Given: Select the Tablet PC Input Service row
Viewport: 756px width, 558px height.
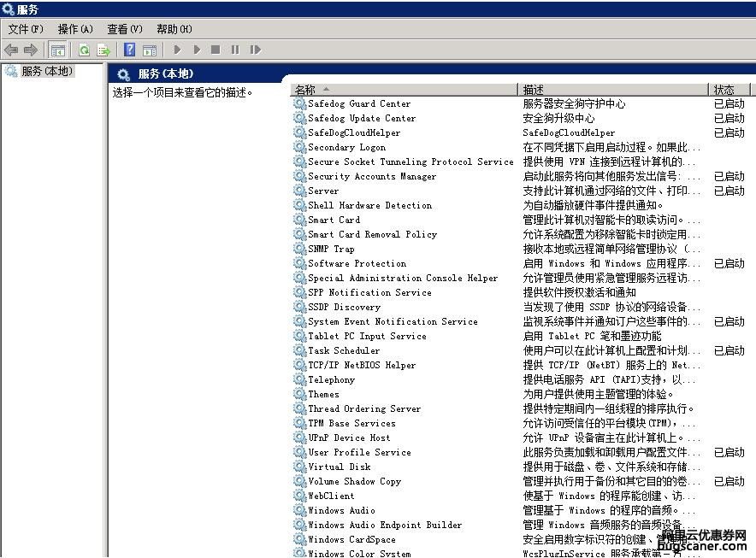Looking at the screenshot, I should (x=367, y=337).
